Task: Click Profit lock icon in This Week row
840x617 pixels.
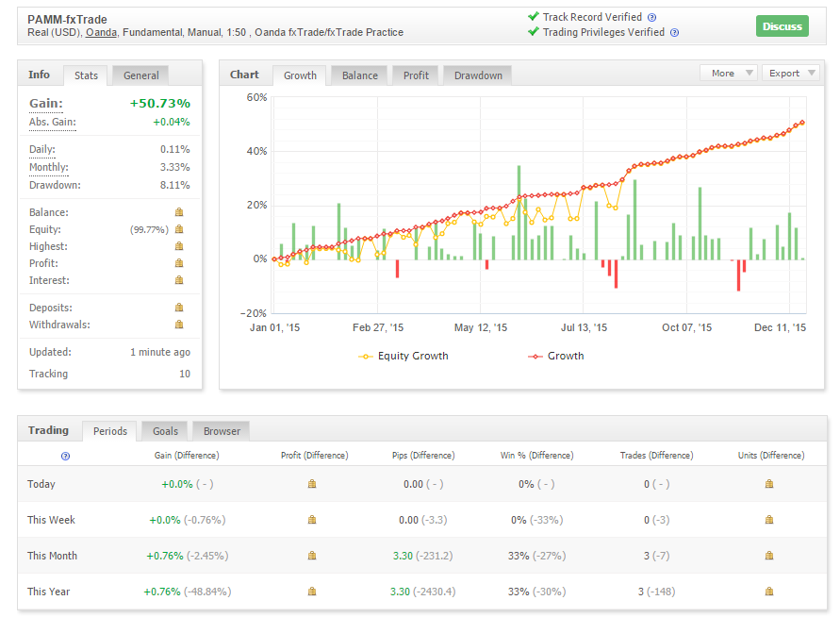Action: pos(312,520)
